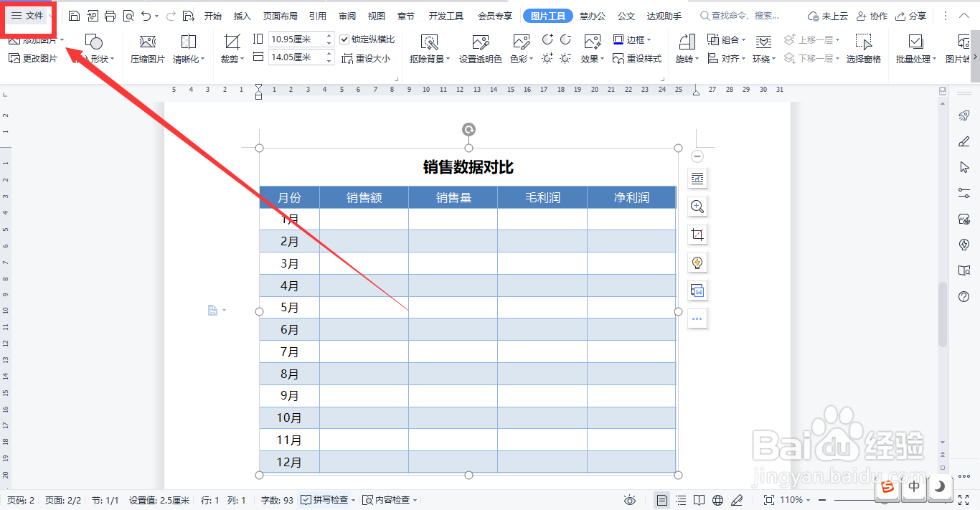Select the 设置透明色 transparent color tool
Screen dimensions: 980x510
pyautogui.click(x=481, y=49)
